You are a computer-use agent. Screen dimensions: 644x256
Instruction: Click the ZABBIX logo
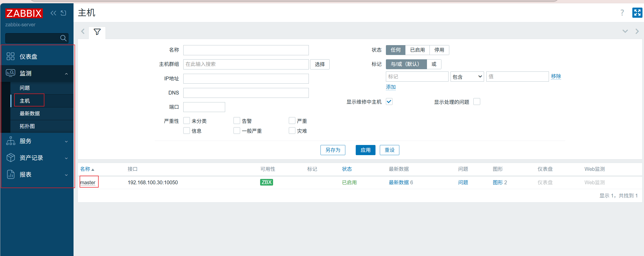[24, 13]
